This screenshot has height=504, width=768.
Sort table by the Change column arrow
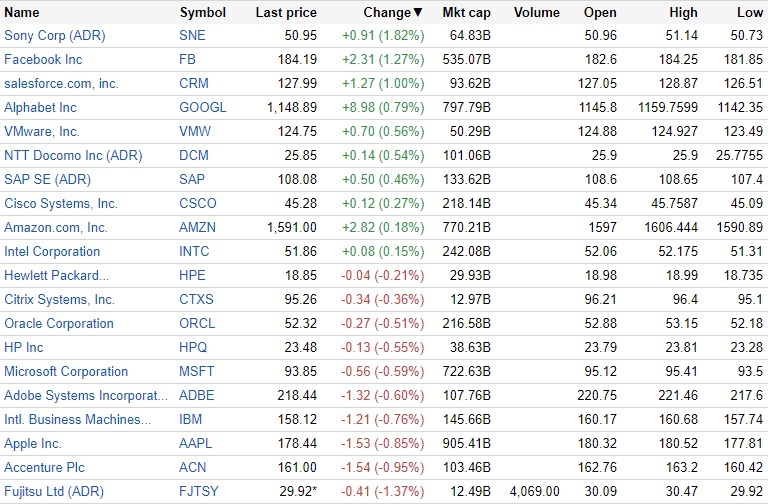tap(417, 13)
